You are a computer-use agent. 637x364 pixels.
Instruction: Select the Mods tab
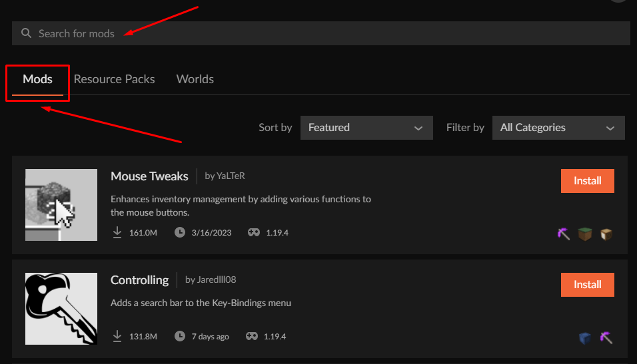click(x=37, y=79)
